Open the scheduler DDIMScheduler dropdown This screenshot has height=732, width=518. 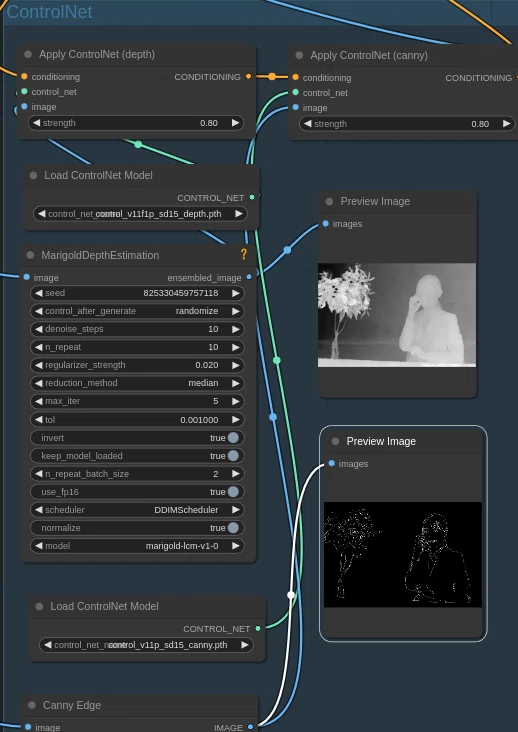(x=137, y=510)
